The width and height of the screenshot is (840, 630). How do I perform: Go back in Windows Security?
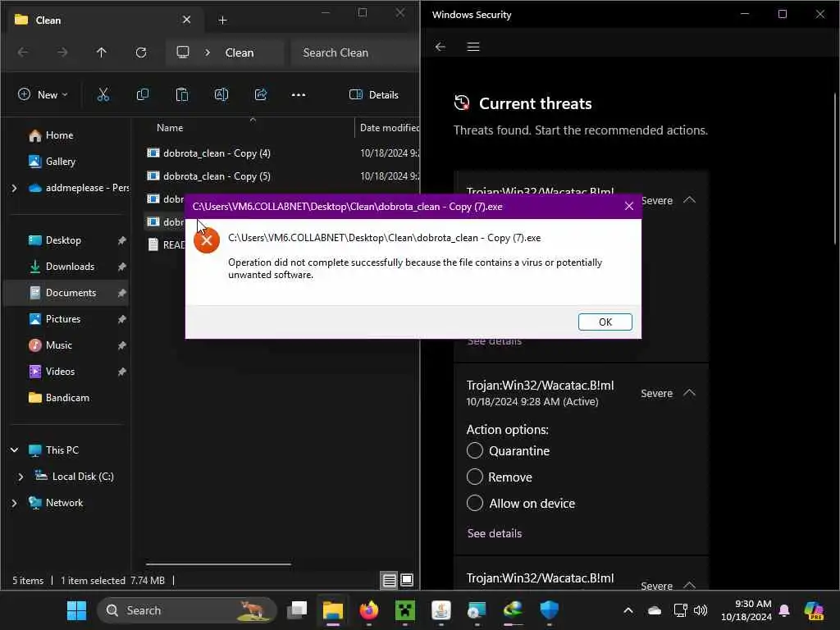pyautogui.click(x=441, y=47)
